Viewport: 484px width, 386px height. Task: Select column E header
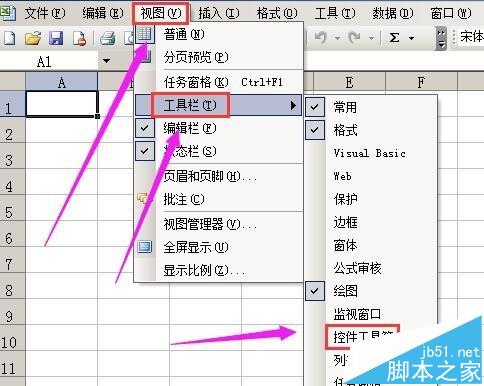pos(349,82)
